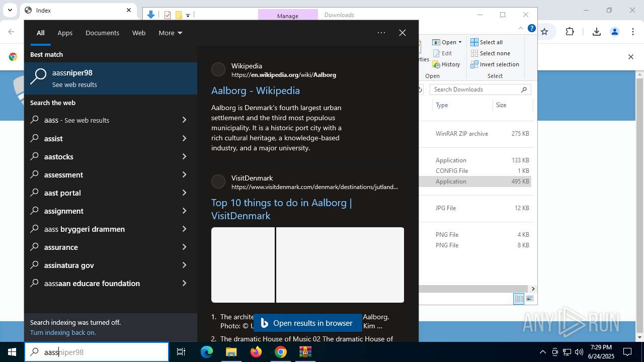Collapse the Explorer ribbon with chevron

[x=521, y=29]
